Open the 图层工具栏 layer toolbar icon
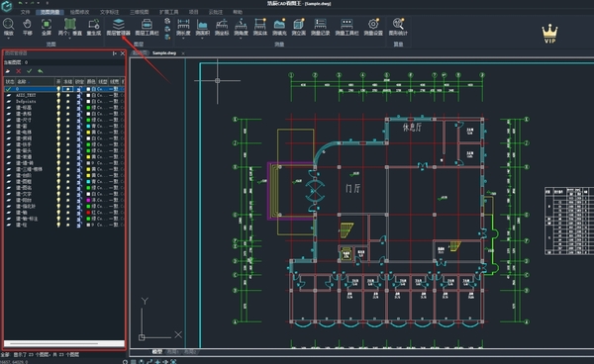The width and height of the screenshot is (594, 364). [x=147, y=27]
